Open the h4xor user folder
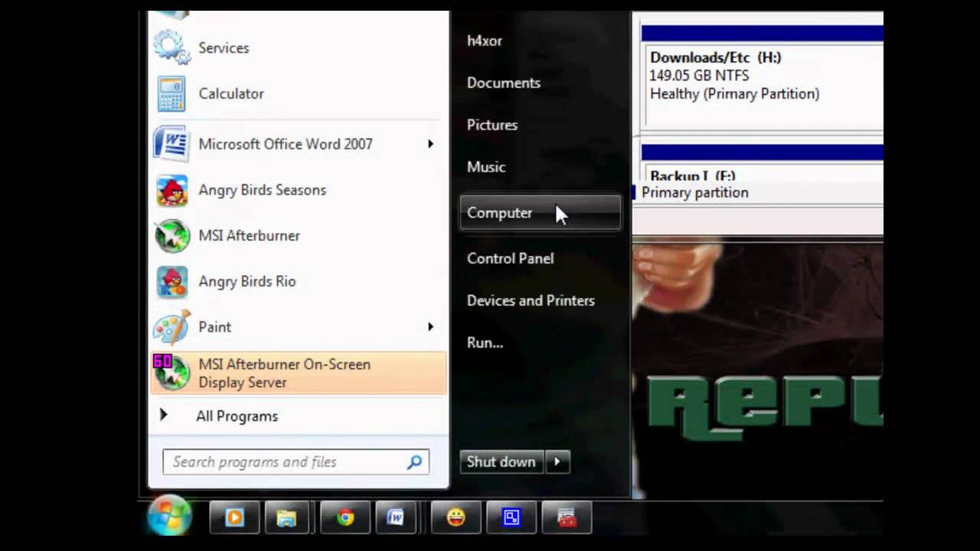 485,41
